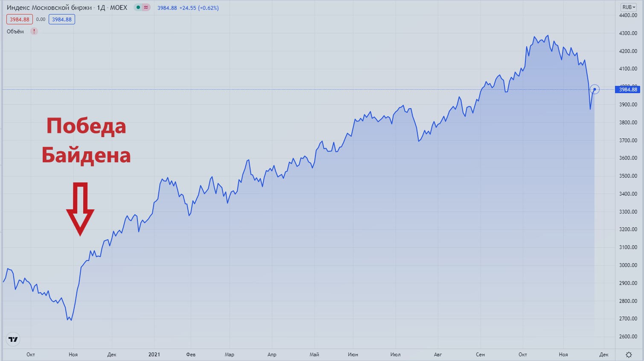Click the 2021 label on time axis
The width and height of the screenshot is (644, 361).
click(x=154, y=355)
